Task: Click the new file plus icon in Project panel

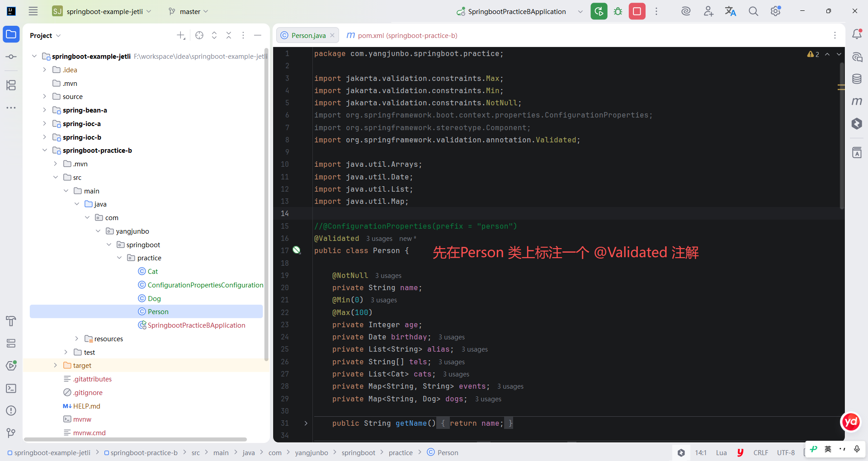Action: 181,35
